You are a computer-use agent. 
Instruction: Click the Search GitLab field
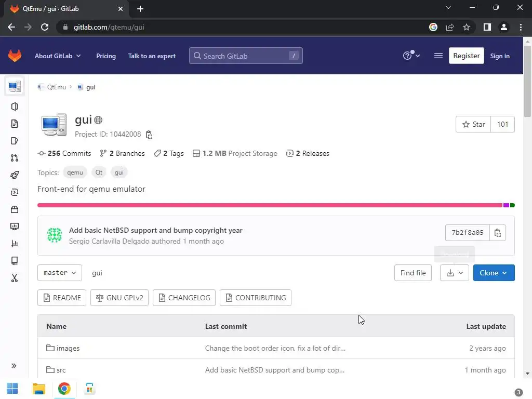246,56
